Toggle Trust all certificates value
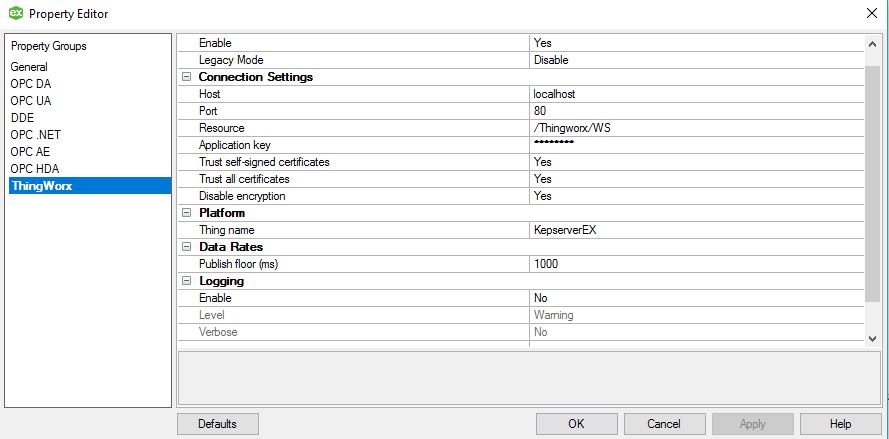The height and width of the screenshot is (439, 889). pyautogui.click(x=697, y=179)
